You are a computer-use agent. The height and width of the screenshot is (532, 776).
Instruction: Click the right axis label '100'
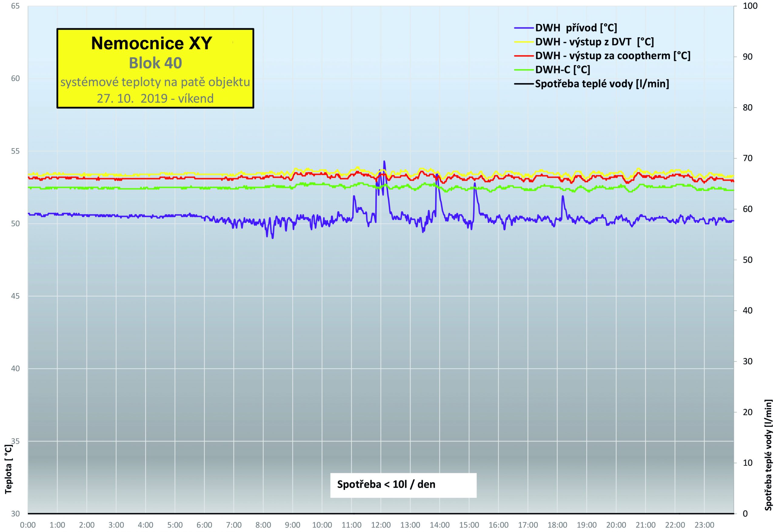coord(750,6)
